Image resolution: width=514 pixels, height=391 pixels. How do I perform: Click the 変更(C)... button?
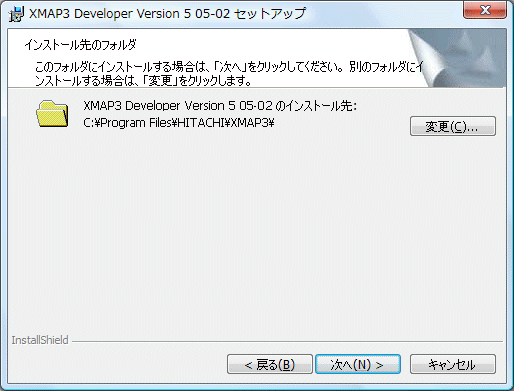click(x=453, y=126)
